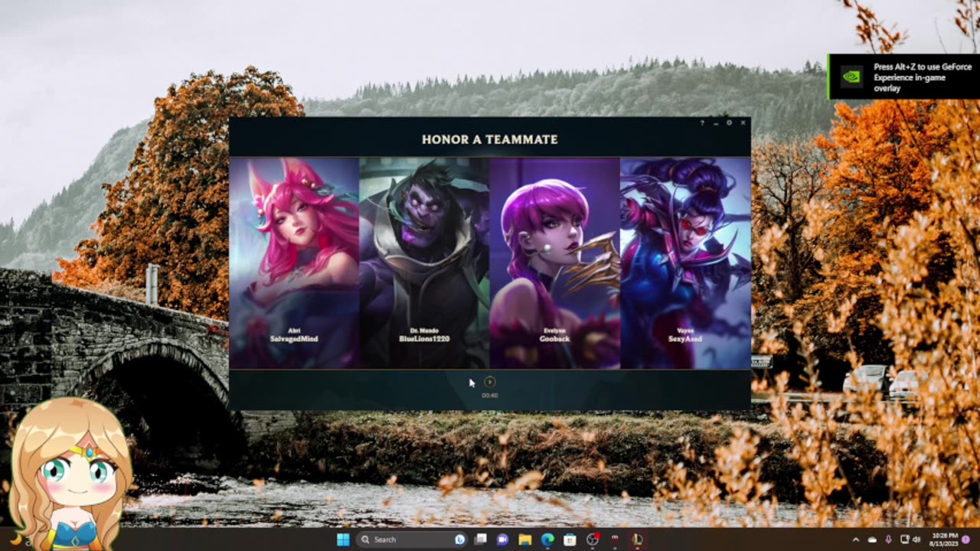Open network status tray icon
This screenshot has height=551, width=980.
point(905,540)
